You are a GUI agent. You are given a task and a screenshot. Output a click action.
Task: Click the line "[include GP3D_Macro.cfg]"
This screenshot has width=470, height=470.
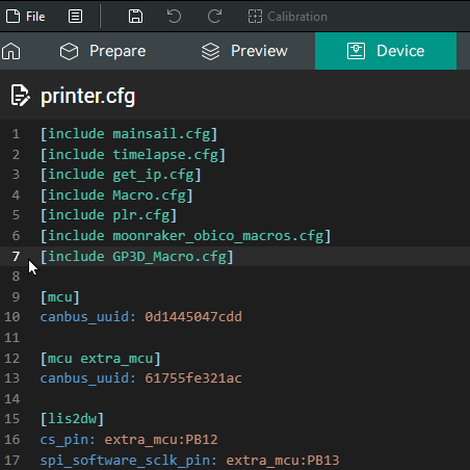[x=137, y=257]
